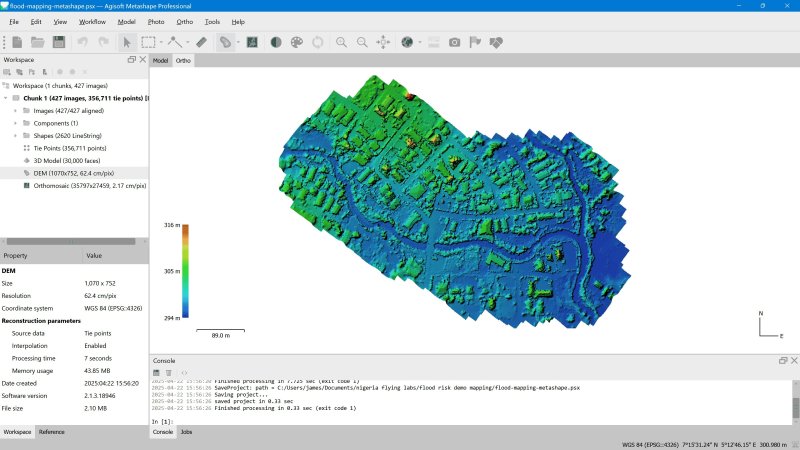
Task: Click the Update orthomosaic refresh icon
Action: tap(317, 42)
